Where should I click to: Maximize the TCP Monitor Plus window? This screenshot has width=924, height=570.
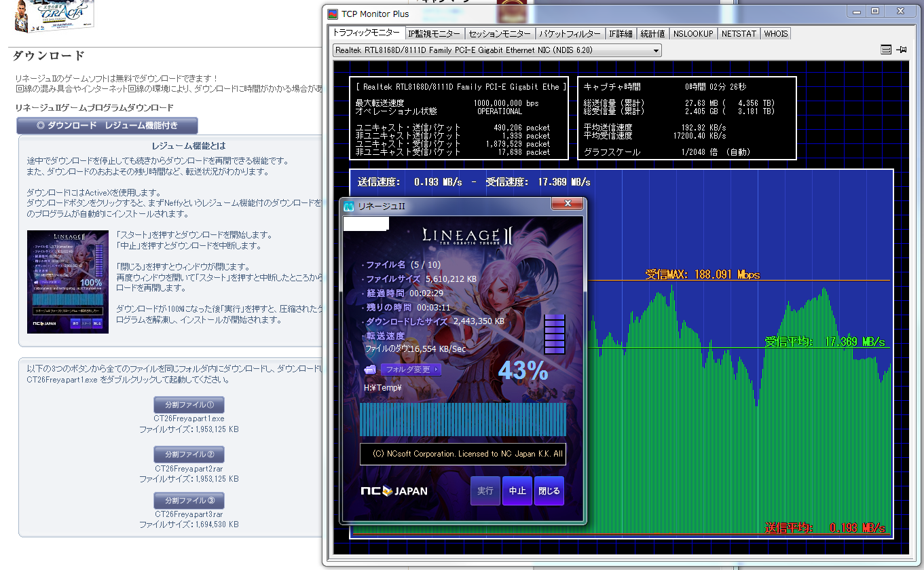tap(875, 12)
